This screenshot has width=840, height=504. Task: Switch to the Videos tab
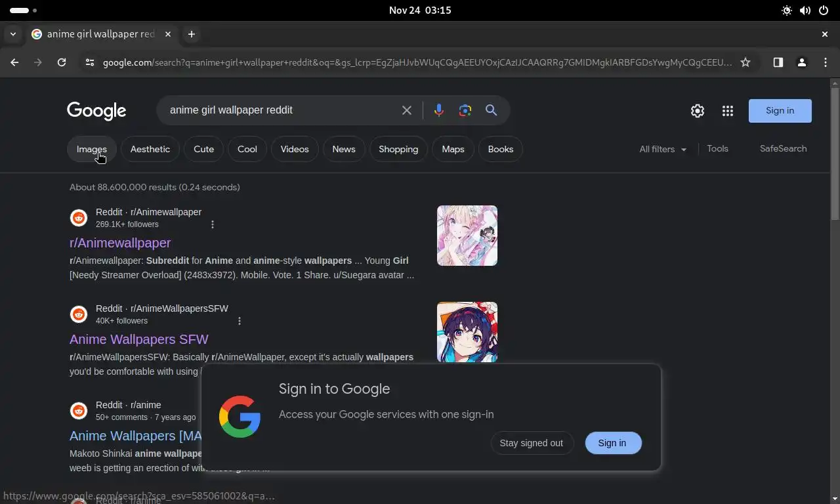pos(295,149)
